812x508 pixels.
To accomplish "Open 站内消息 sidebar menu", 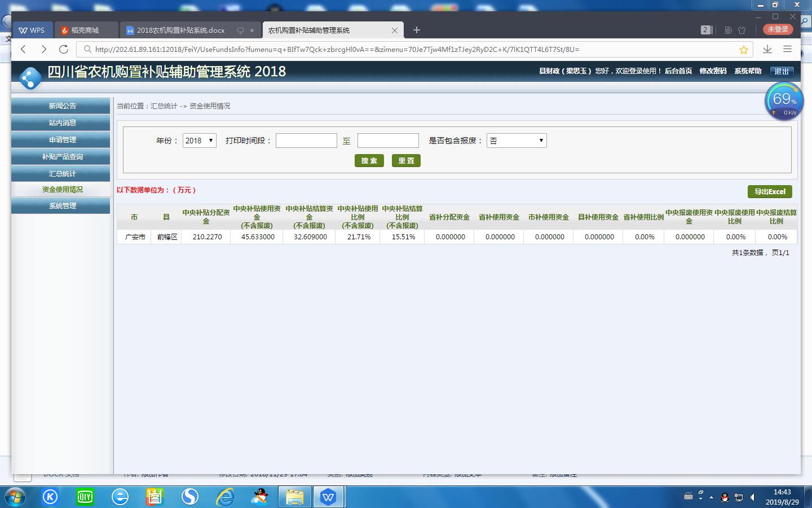I will coord(61,123).
